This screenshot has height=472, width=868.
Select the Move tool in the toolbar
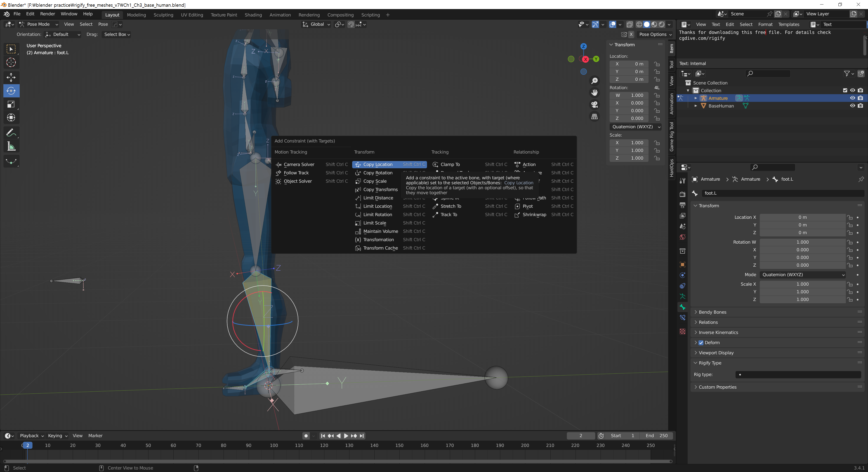click(11, 77)
